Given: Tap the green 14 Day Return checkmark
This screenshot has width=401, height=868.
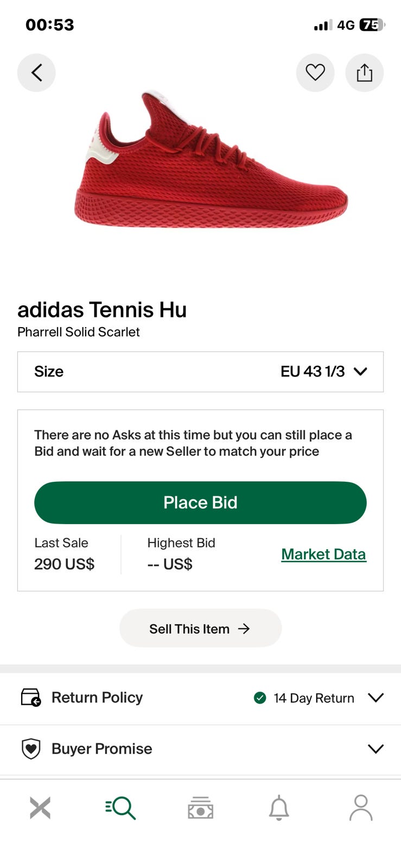Looking at the screenshot, I should (260, 698).
